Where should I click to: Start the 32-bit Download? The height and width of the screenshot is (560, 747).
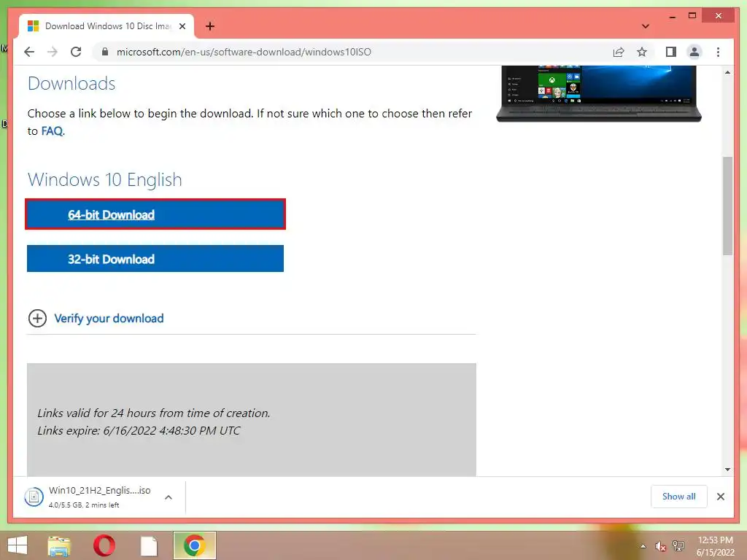[155, 259]
